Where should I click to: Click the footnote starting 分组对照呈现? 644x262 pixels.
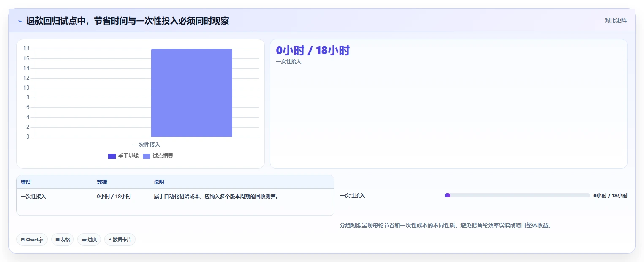tap(446, 226)
